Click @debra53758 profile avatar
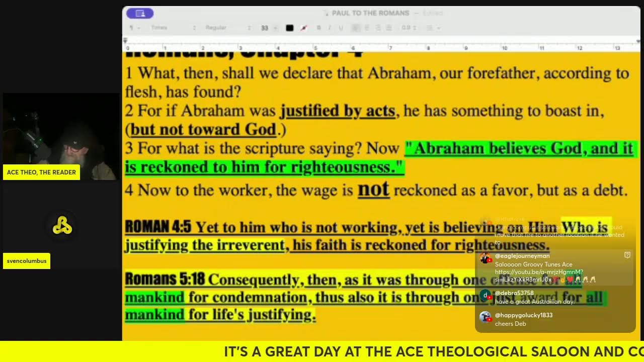This screenshot has height=362, width=644. 486,295
